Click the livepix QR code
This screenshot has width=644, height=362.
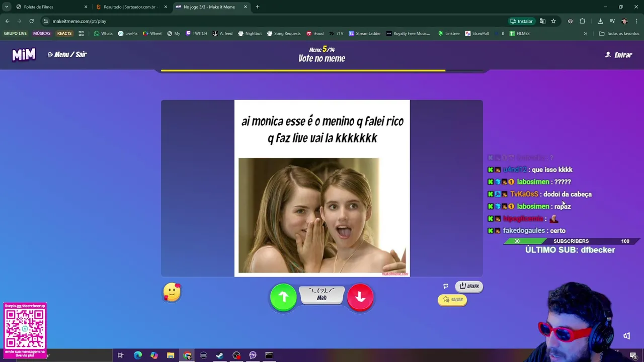pyautogui.click(x=25, y=328)
